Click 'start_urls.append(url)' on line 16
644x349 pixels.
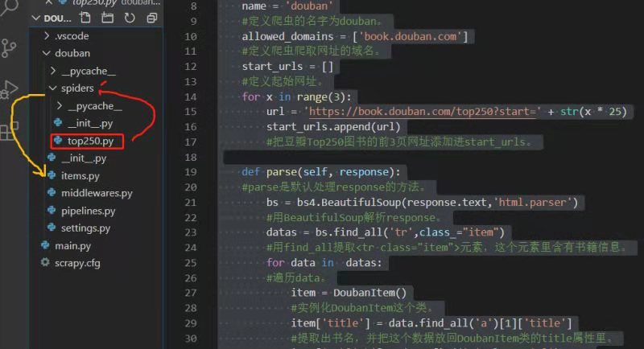click(333, 127)
